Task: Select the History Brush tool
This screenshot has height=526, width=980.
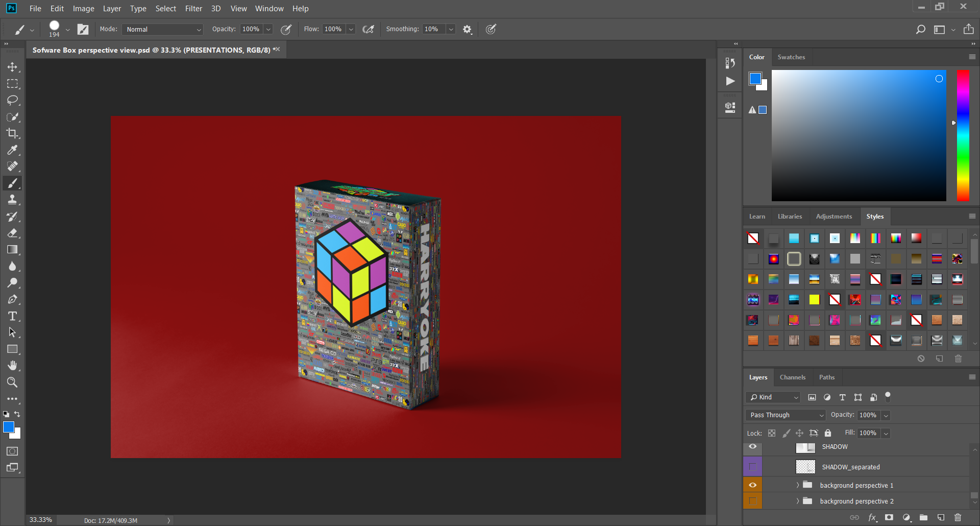Action: [x=12, y=217]
